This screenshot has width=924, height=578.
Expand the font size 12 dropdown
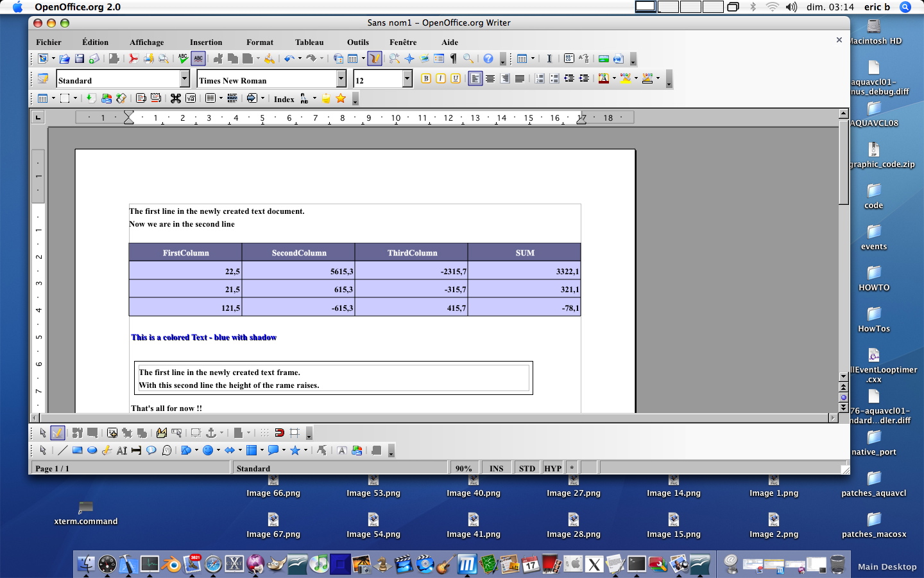tap(407, 79)
